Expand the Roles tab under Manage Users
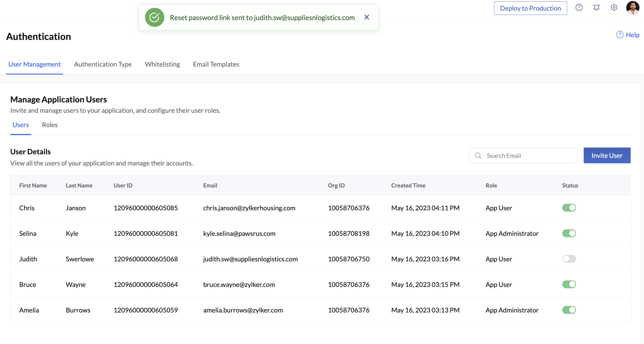The height and width of the screenshot is (344, 644). pos(49,125)
